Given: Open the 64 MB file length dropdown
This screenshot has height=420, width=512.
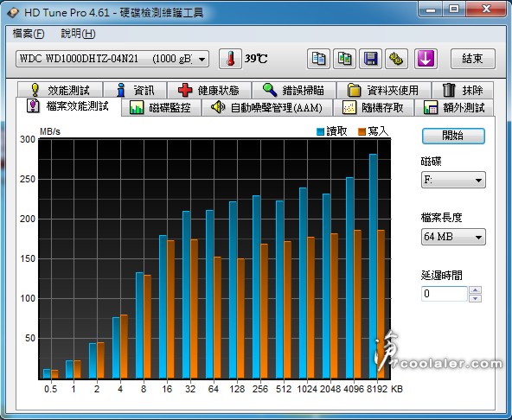Looking at the screenshot, I should 453,237.
